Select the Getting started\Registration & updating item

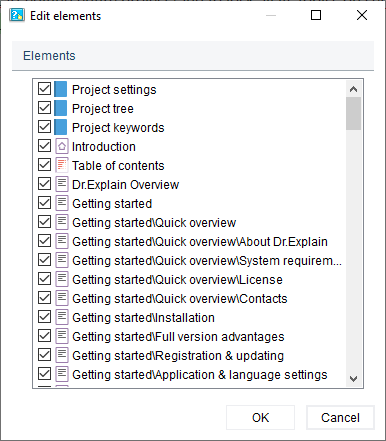pyautogui.click(x=178, y=356)
